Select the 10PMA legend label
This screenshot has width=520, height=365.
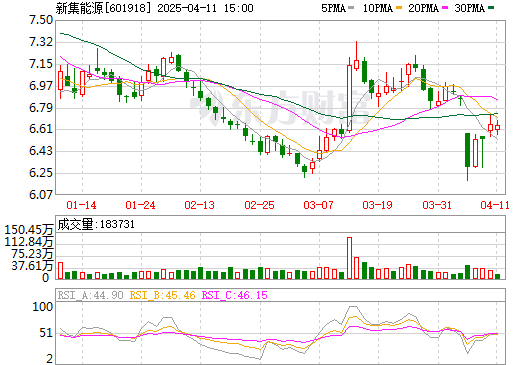(378, 8)
